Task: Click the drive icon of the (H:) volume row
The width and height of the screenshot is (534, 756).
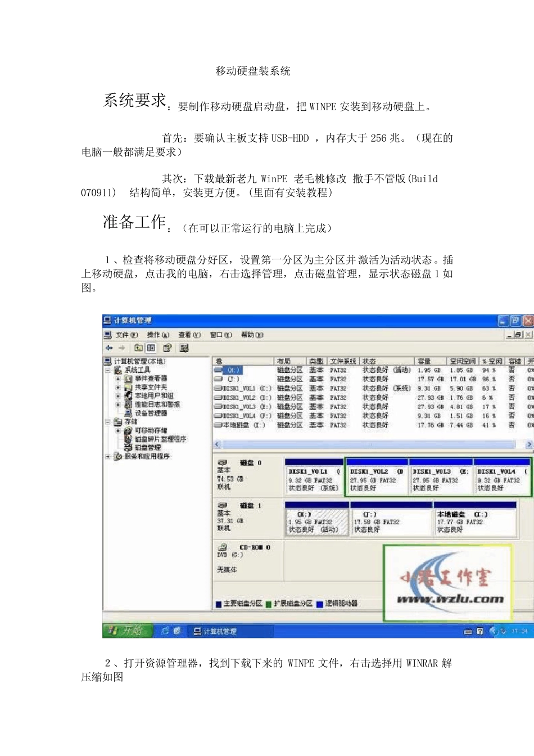Action: pos(219,370)
